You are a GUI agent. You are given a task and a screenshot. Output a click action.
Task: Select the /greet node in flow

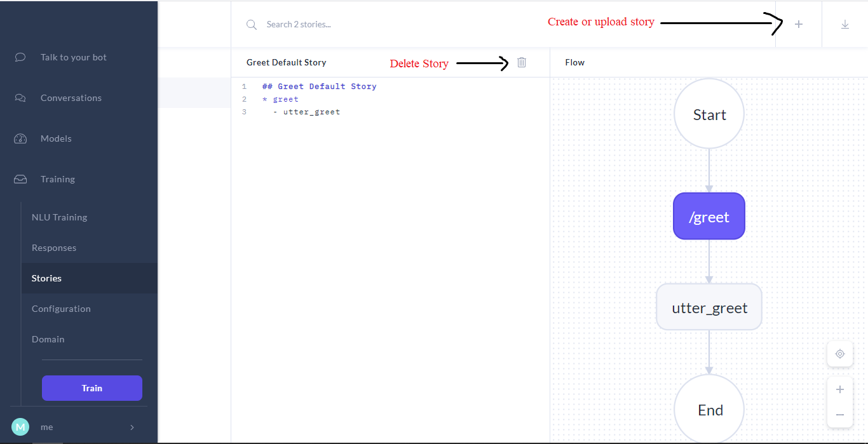coord(709,217)
